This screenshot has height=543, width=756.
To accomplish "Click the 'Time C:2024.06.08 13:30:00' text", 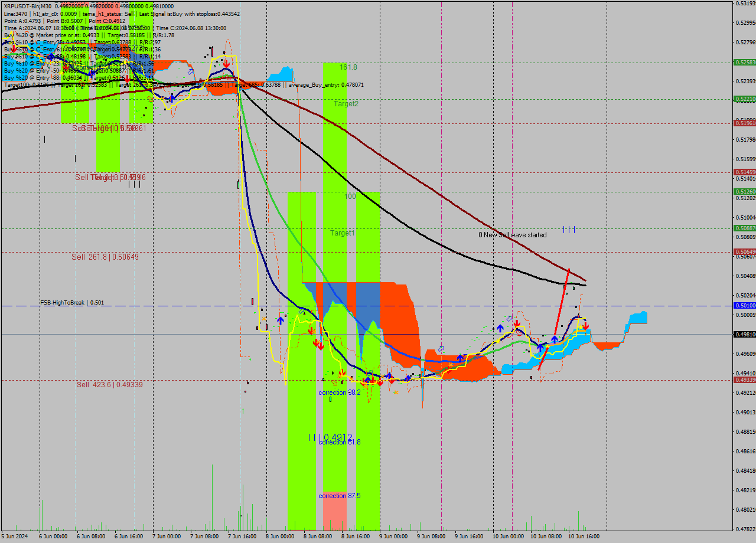I will 191,28.
